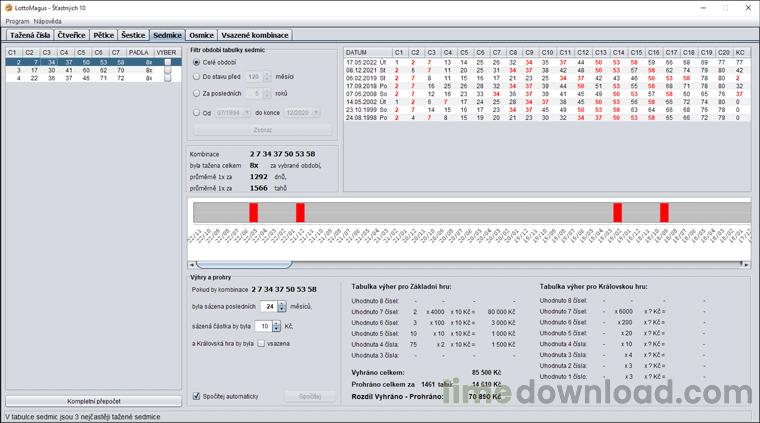Select the draw dated 24.08.1998
The width and height of the screenshot is (760, 423).
547,118
